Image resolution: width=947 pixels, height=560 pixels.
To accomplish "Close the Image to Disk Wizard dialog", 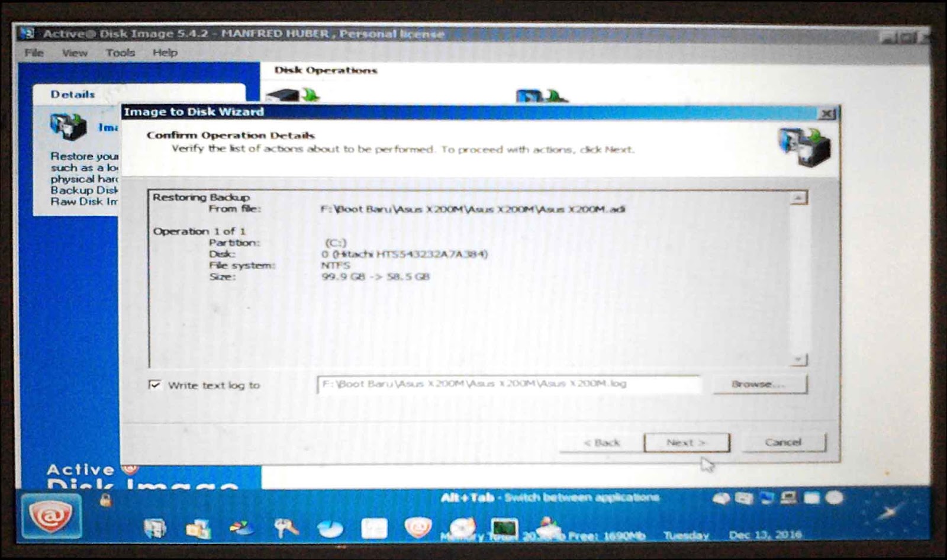I will coord(827,113).
